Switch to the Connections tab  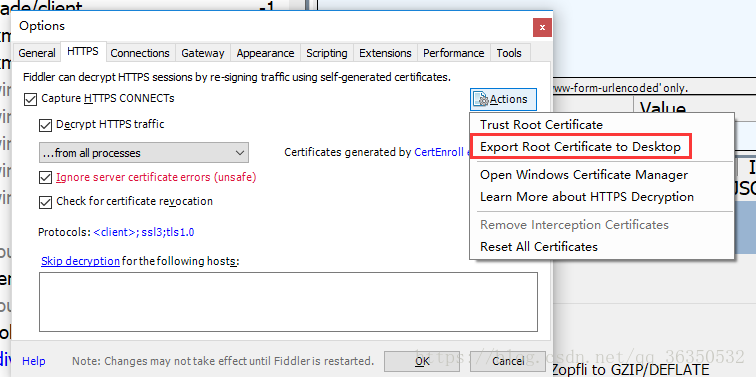point(140,53)
